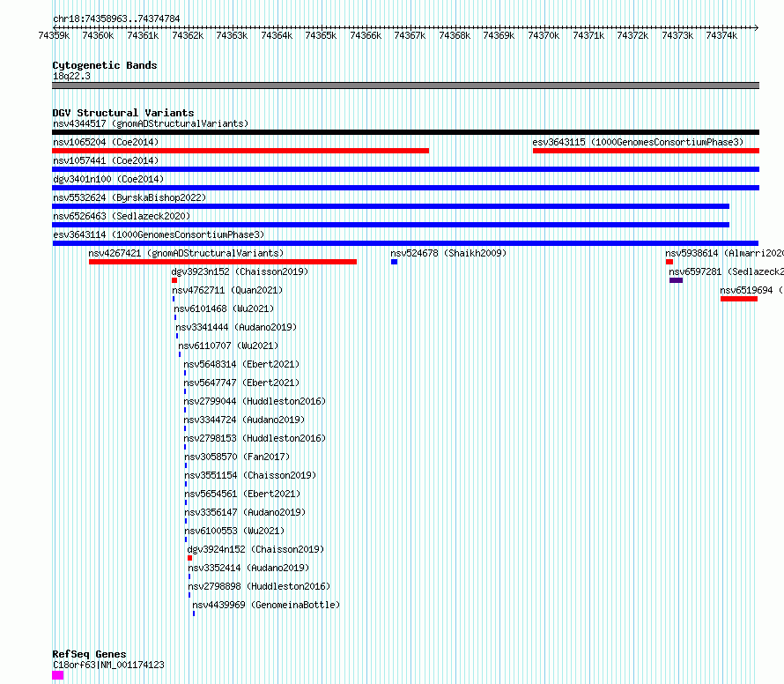Click the red marker under nsv5938614
Image resolution: width=784 pixels, height=684 pixels.
pyautogui.click(x=669, y=262)
